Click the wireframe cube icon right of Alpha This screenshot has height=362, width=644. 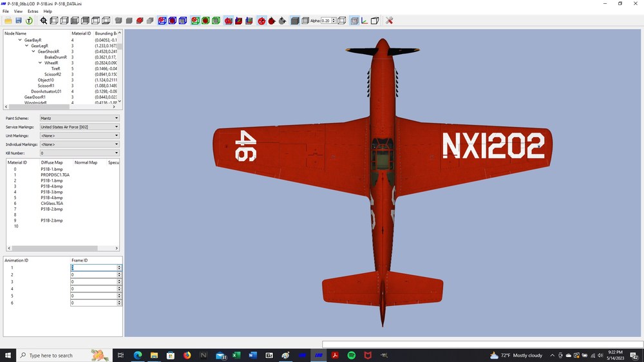pos(342,21)
